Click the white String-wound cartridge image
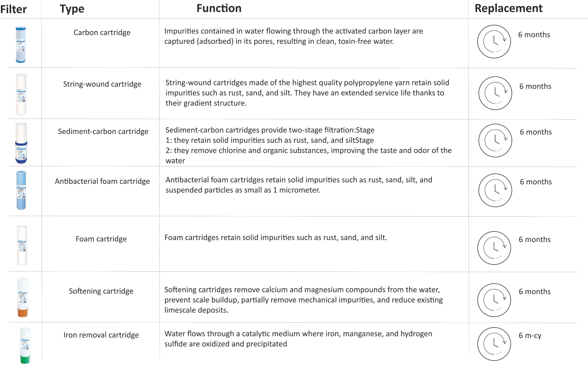Viewport: 588px width, 366px height. pyautogui.click(x=21, y=94)
